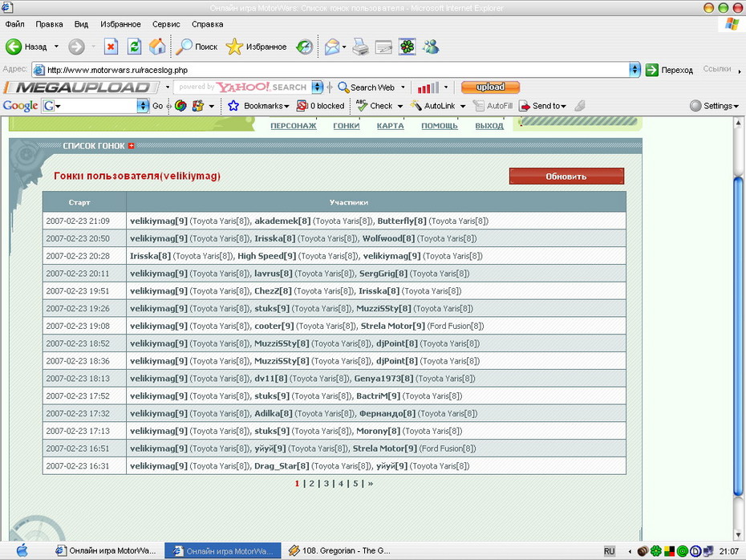Open the Mail envelope icon
This screenshot has width=746, height=560.
tap(332, 47)
